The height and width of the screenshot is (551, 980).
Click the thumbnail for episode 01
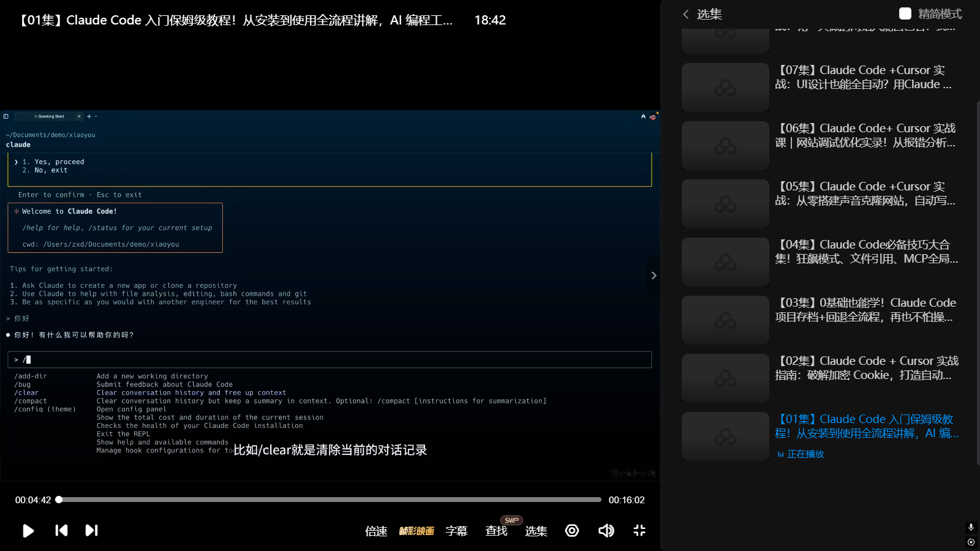tap(725, 437)
